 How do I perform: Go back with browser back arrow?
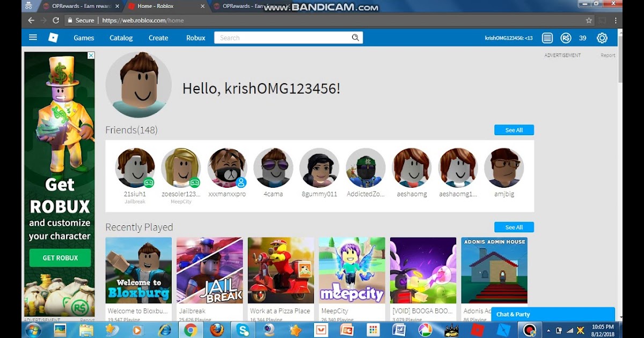tap(31, 20)
